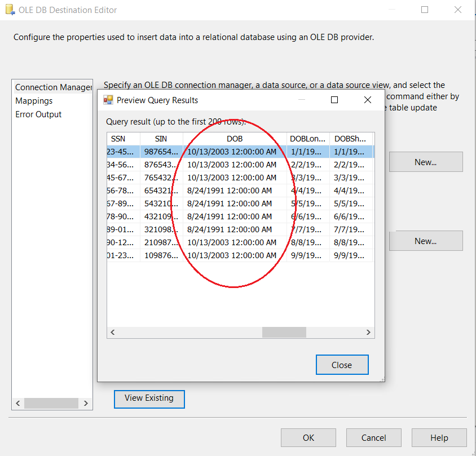Click the SIN column header

point(161,139)
